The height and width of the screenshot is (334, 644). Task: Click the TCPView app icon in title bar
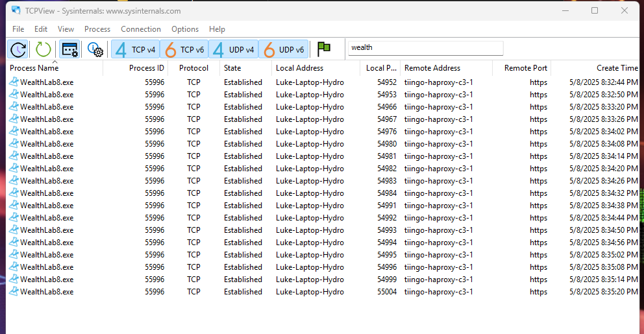[x=15, y=11]
